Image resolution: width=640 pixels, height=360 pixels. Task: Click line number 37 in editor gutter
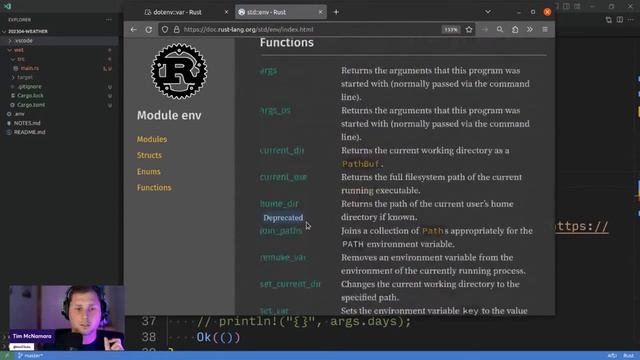(x=149, y=322)
